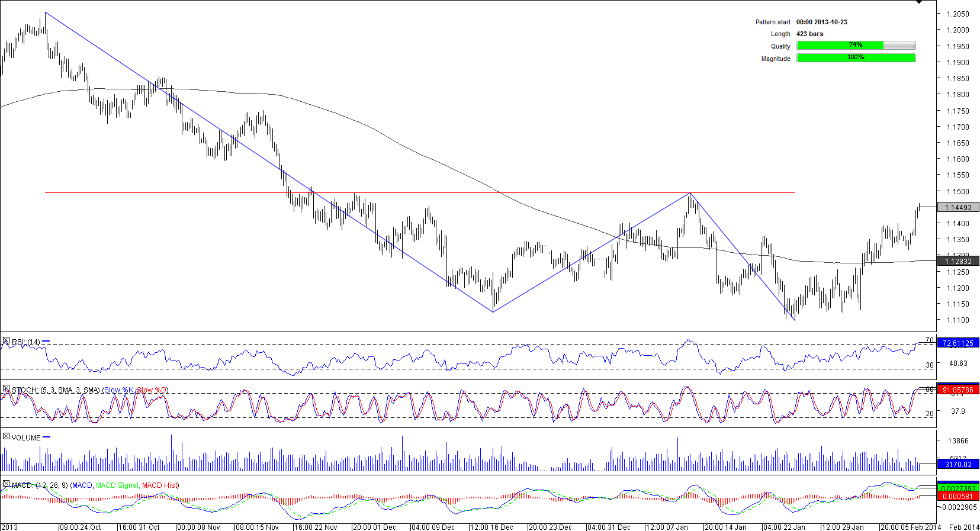Close the VOLUME indicator panel box
This screenshot has width=980, height=531.
(x=6, y=437)
